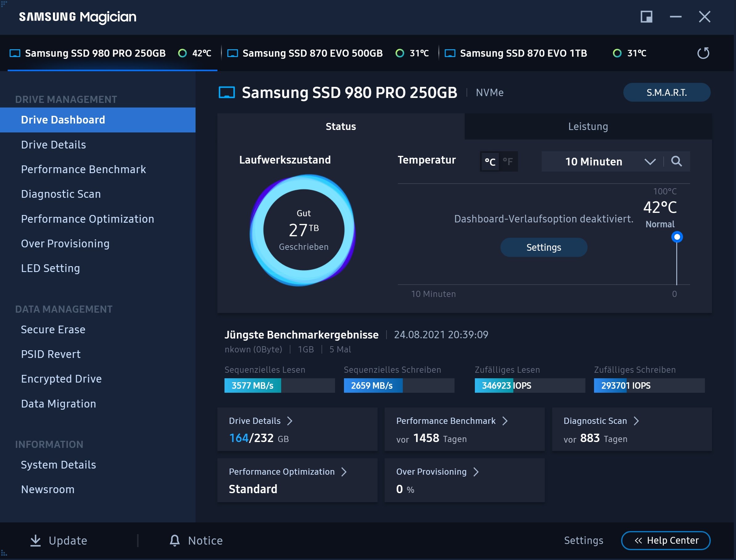The image size is (736, 560).
Task: Switch temperature unit to Celsius
Action: tap(490, 162)
